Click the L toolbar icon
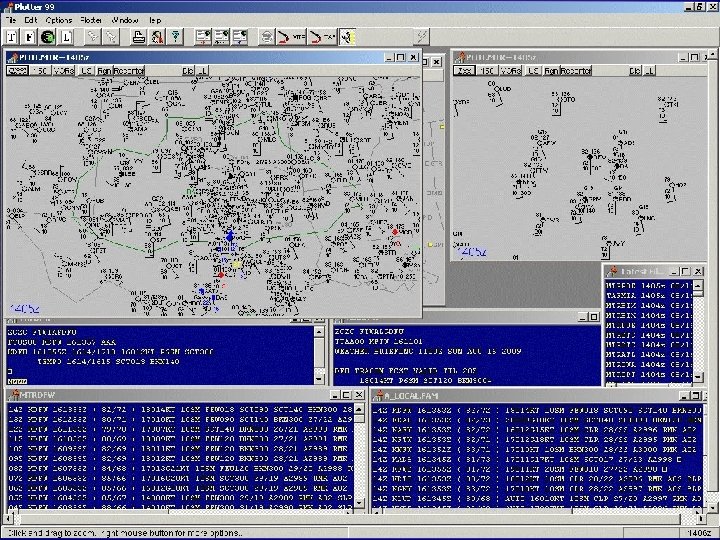The image size is (720, 540). pyautogui.click(x=66, y=37)
